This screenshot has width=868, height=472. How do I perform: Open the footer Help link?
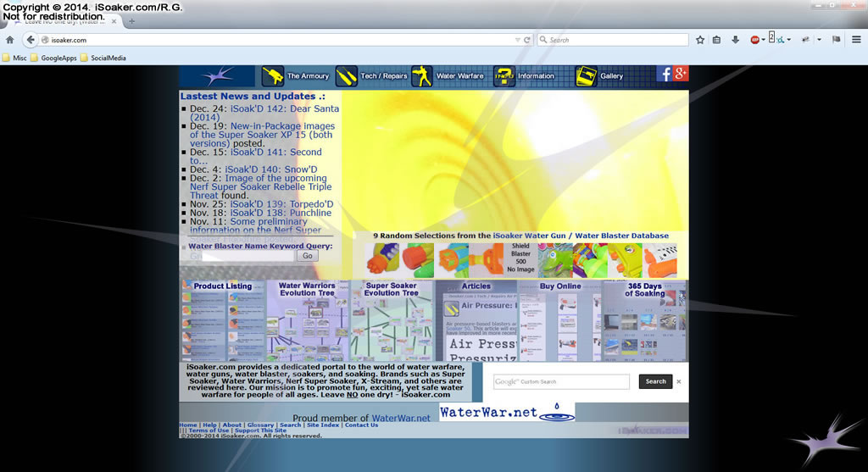[x=209, y=425]
